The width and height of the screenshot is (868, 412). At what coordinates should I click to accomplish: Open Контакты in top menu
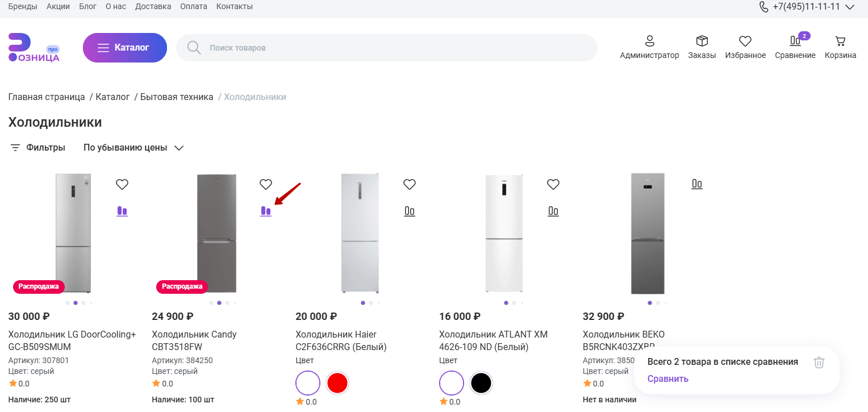[235, 7]
